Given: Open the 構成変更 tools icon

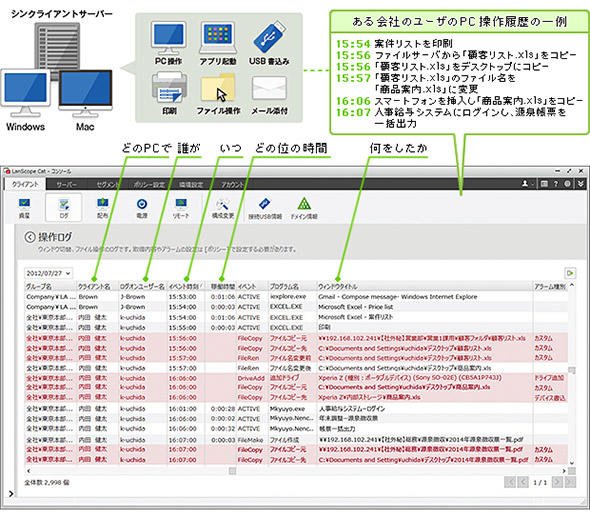Looking at the screenshot, I should click(223, 207).
